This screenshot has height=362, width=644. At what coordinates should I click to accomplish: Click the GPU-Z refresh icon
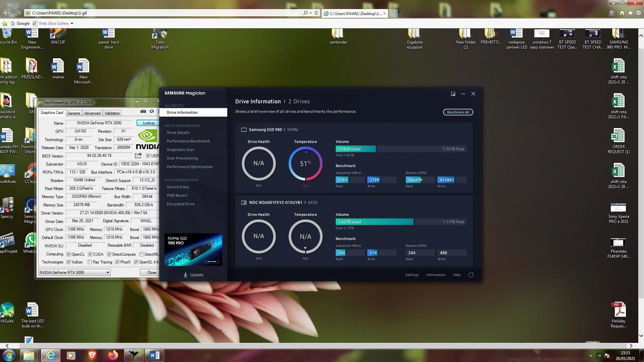click(x=152, y=112)
